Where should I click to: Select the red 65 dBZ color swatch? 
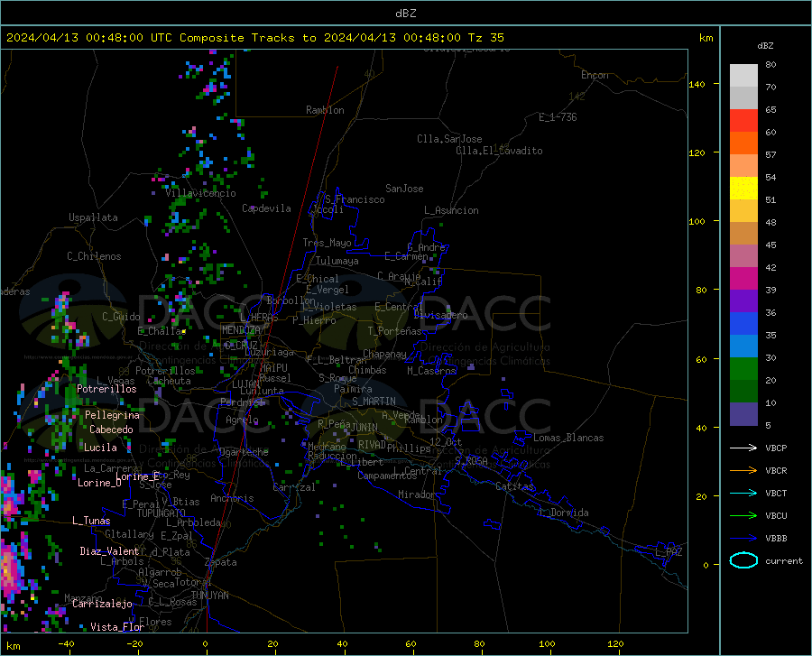(743, 121)
